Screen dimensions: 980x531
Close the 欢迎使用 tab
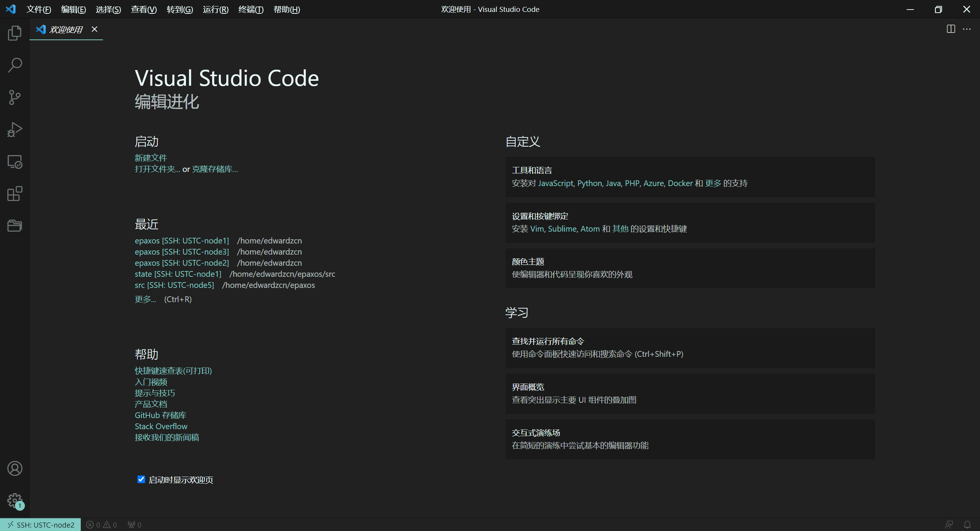pos(95,29)
